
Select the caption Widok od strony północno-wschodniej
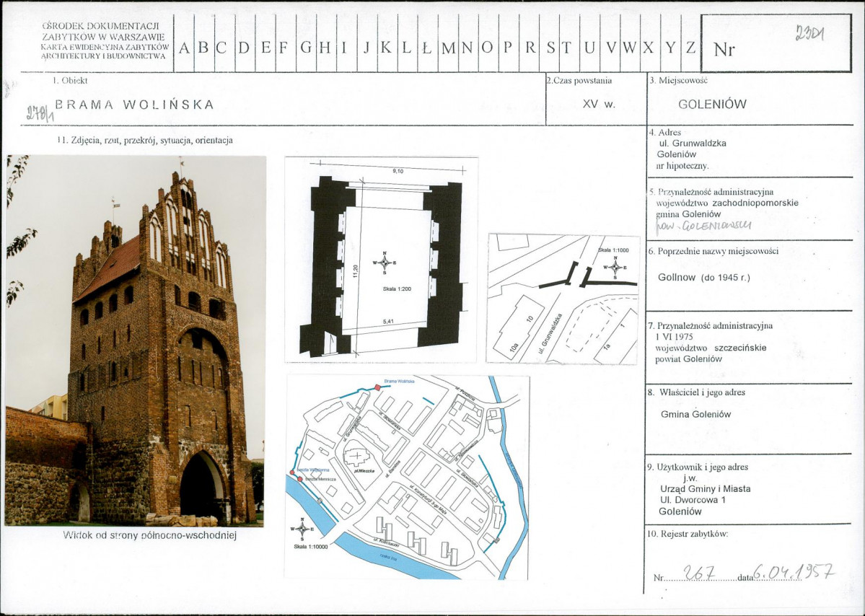click(149, 535)
